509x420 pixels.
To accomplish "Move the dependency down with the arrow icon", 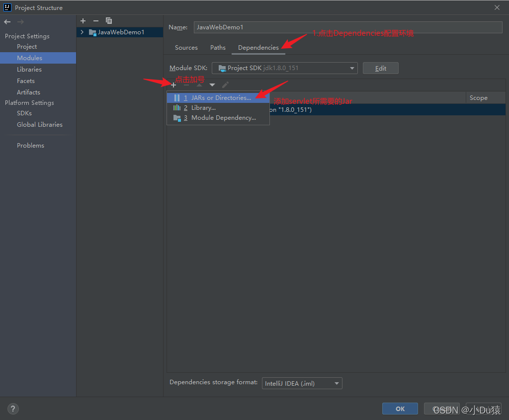I will point(212,85).
